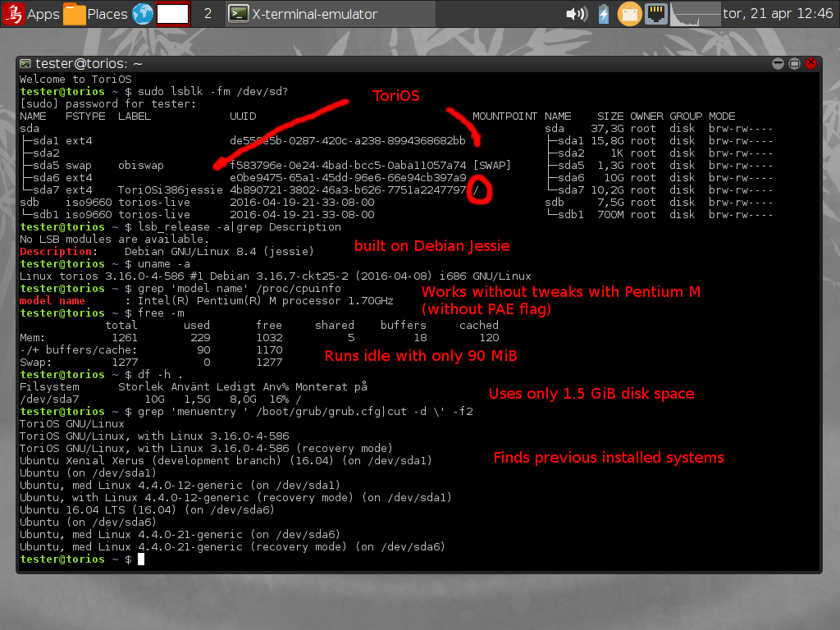Minimize the tester@torios terminal window
The width and height of the screenshot is (840, 630).
777,63
